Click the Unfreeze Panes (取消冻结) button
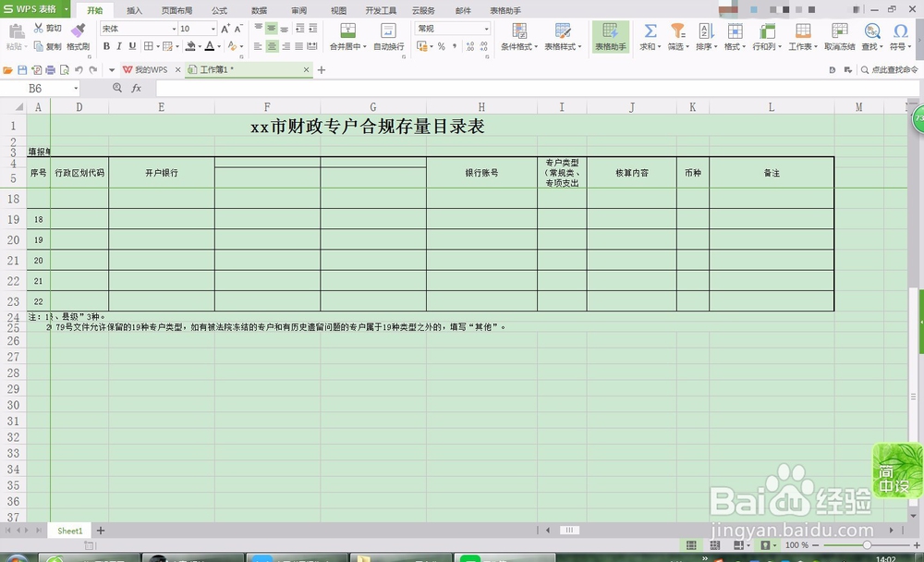This screenshot has height=562, width=924. coord(839,37)
